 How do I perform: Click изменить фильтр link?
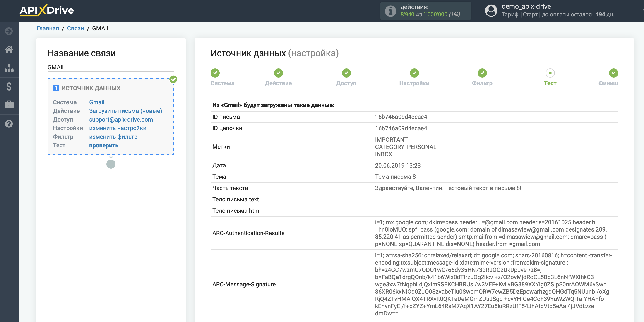[113, 137]
